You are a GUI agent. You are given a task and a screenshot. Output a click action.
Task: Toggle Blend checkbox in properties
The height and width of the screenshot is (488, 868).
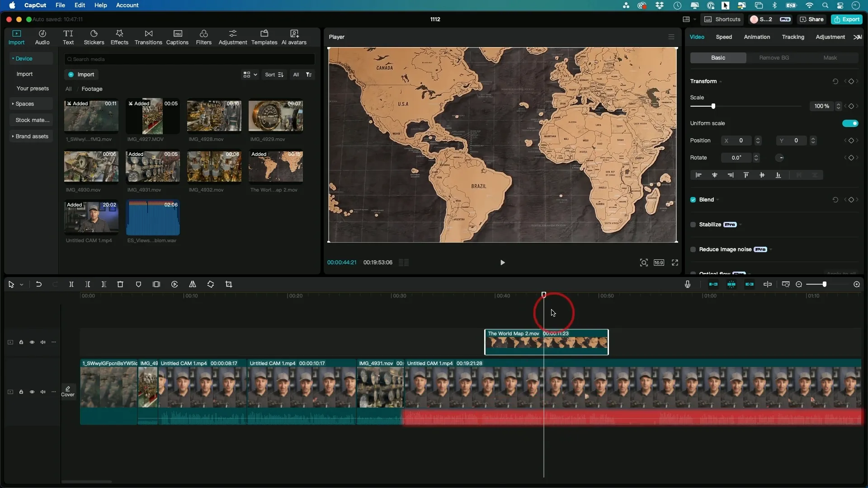(x=693, y=199)
